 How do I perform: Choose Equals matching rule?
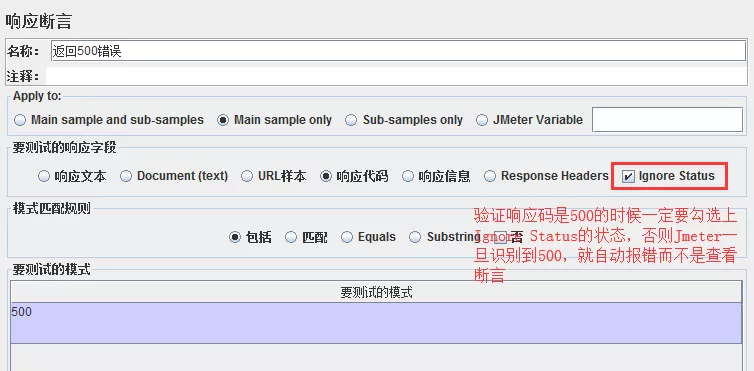pos(347,237)
